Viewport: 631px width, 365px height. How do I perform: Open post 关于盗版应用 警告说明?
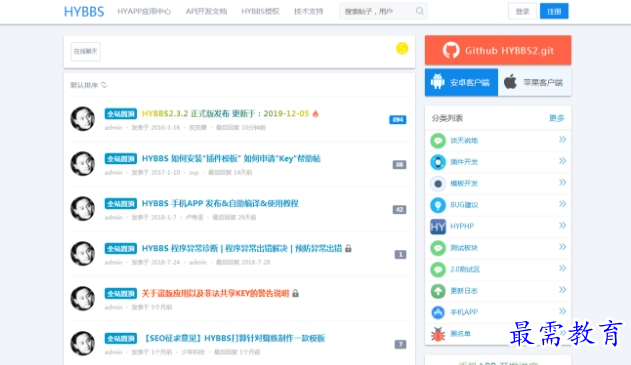[x=215, y=293]
